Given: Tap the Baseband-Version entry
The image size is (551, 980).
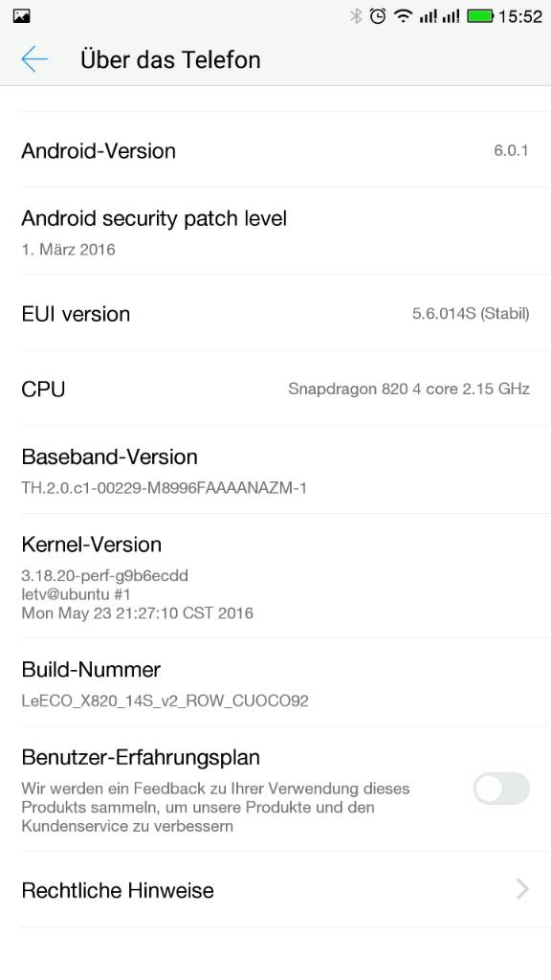Looking at the screenshot, I should tap(275, 470).
